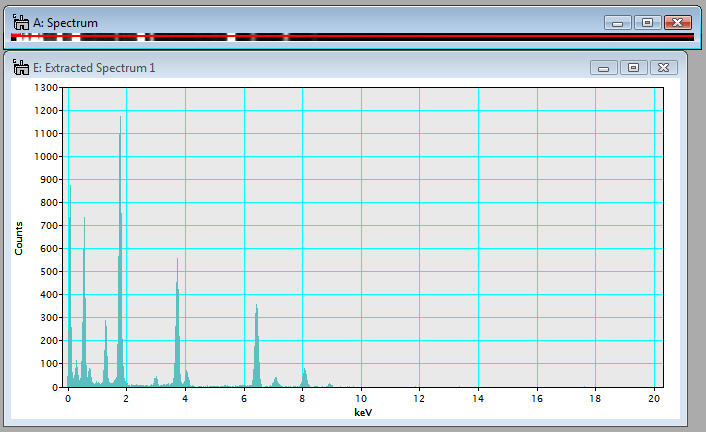This screenshot has width=706, height=432.
Task: Click the 14 tick on keV axis
Action: (x=478, y=398)
